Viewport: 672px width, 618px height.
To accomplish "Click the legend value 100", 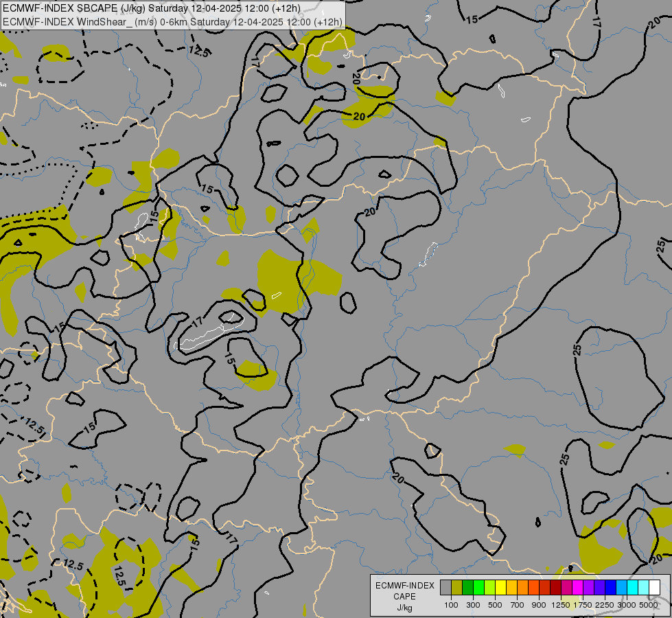I will click(x=451, y=605).
